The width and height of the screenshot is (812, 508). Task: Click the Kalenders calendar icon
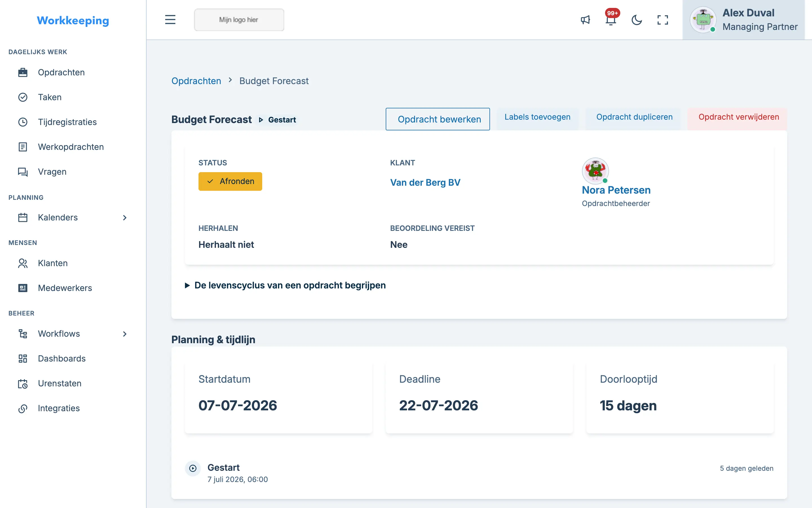[x=23, y=217]
